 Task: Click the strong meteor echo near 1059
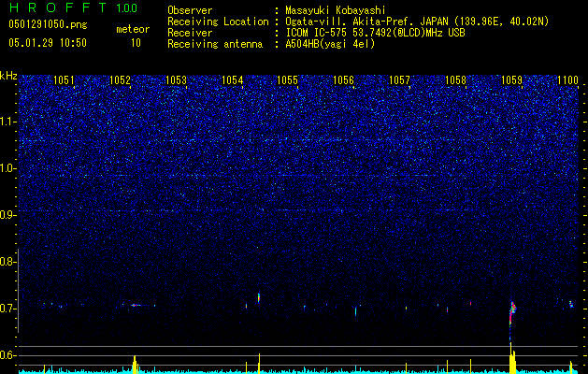coord(512,312)
